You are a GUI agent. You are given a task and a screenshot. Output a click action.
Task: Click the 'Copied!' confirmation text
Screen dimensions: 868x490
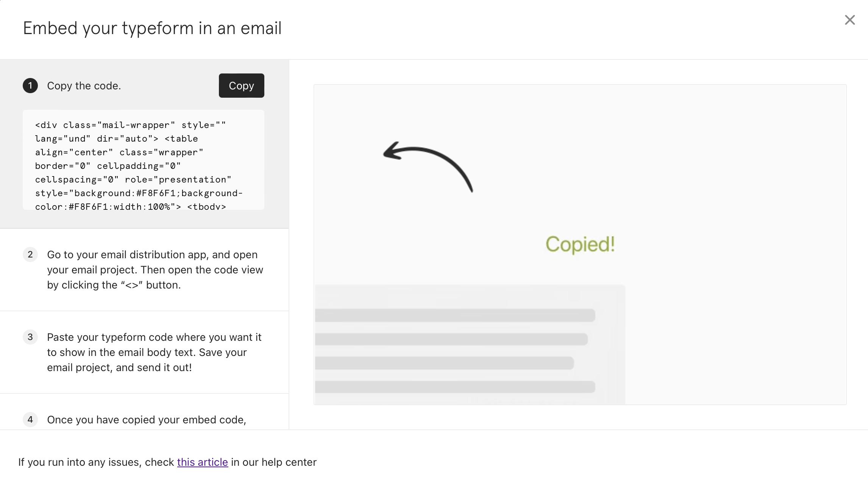pyautogui.click(x=580, y=245)
